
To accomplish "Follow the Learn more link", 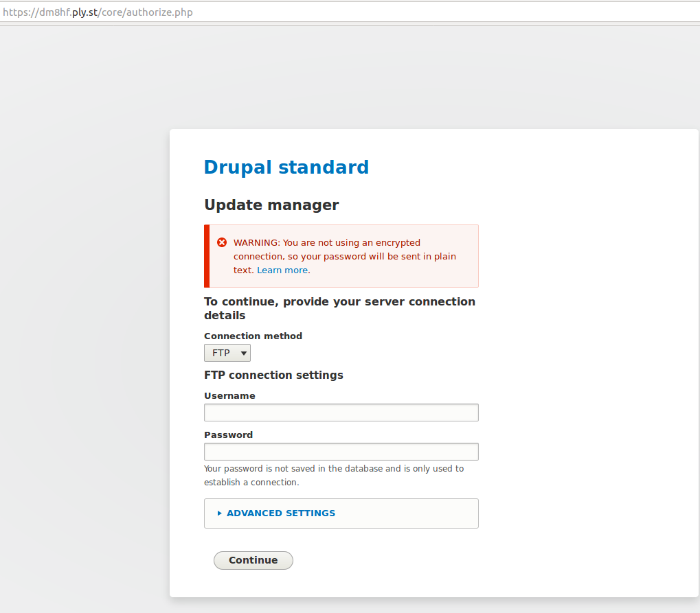I will point(282,270).
